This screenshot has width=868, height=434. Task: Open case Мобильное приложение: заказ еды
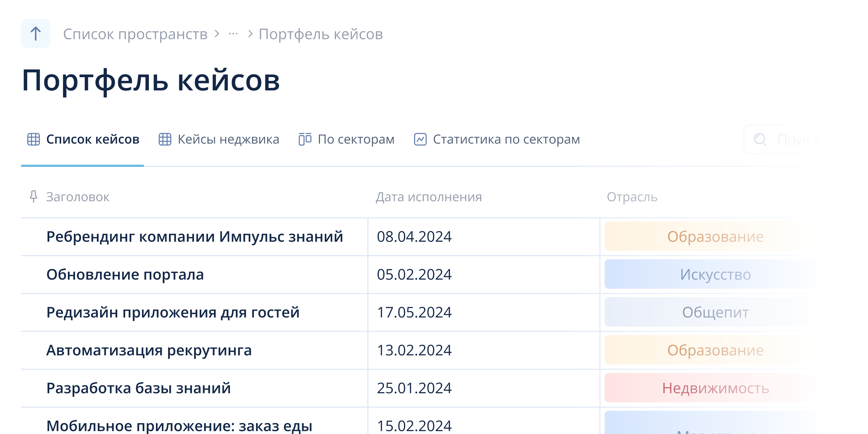(179, 426)
